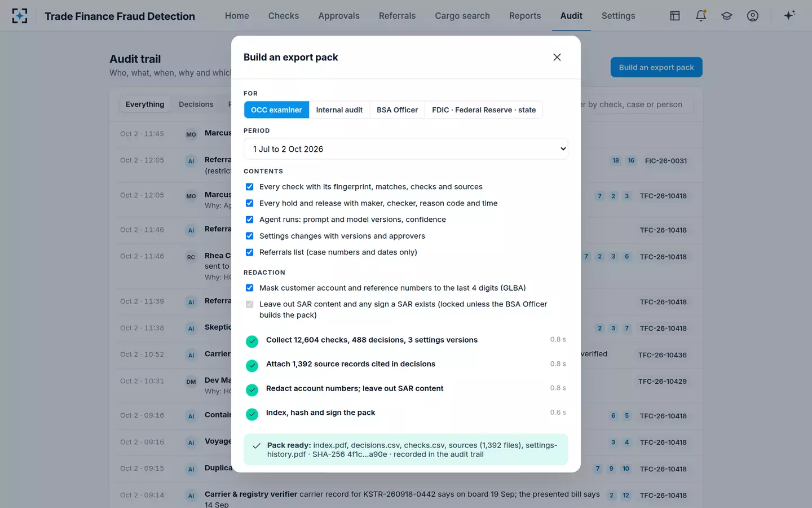Click green check beside Redact account numbers
Viewport: 812px width, 508px height.
pyautogui.click(x=252, y=390)
